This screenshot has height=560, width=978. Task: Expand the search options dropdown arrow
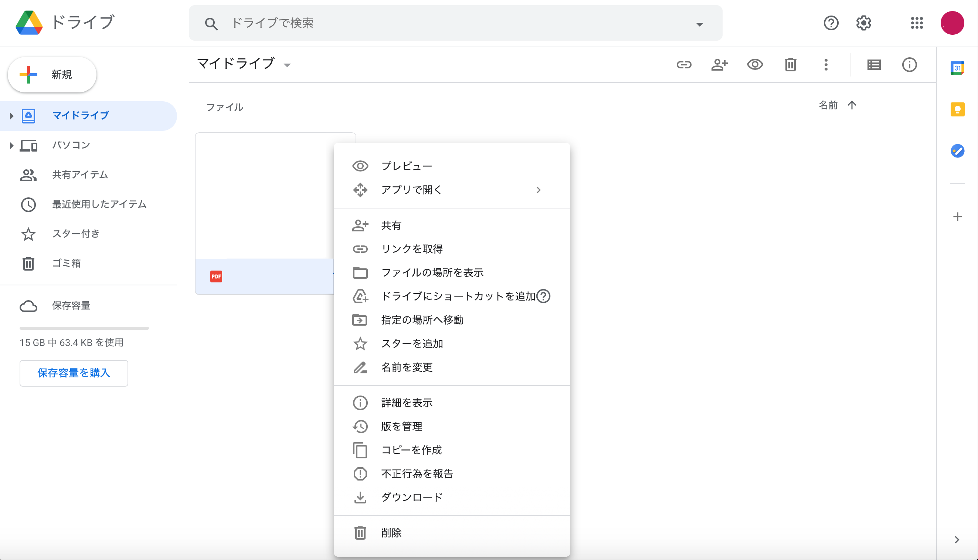click(x=699, y=24)
